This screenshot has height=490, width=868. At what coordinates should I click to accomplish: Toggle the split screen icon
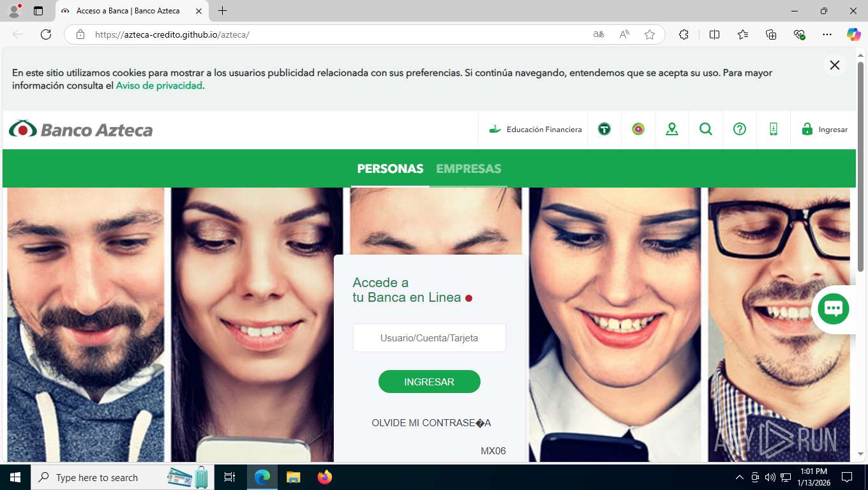point(714,34)
